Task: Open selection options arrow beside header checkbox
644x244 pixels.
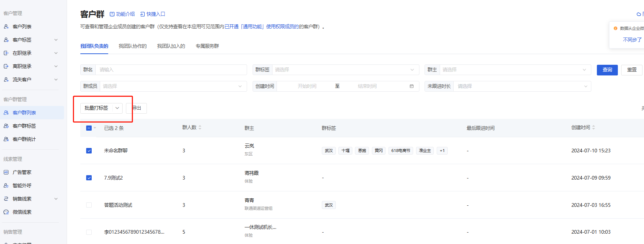Action: pyautogui.click(x=95, y=128)
